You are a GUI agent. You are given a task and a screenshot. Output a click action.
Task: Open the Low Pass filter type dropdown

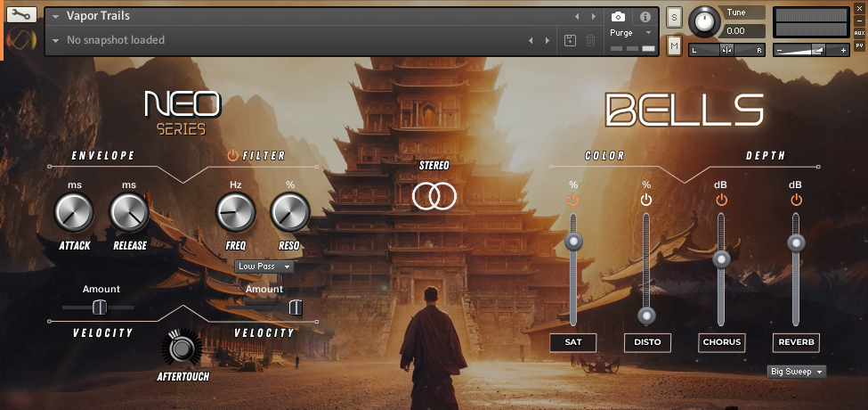(264, 266)
